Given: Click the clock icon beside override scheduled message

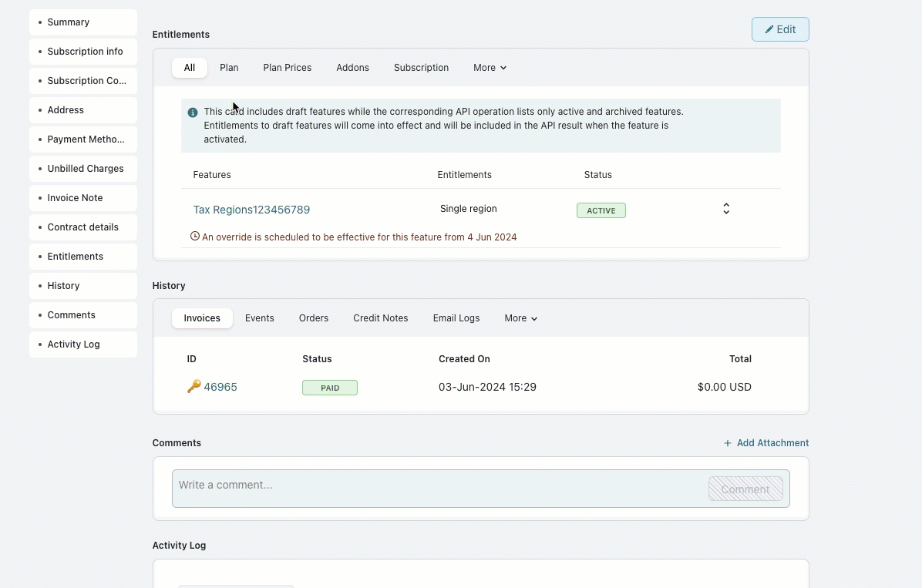Looking at the screenshot, I should pos(194,237).
